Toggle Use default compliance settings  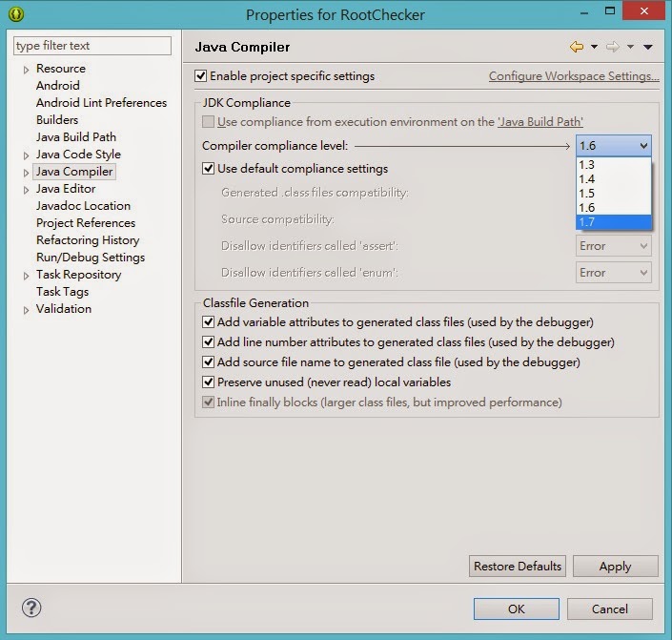(209, 168)
